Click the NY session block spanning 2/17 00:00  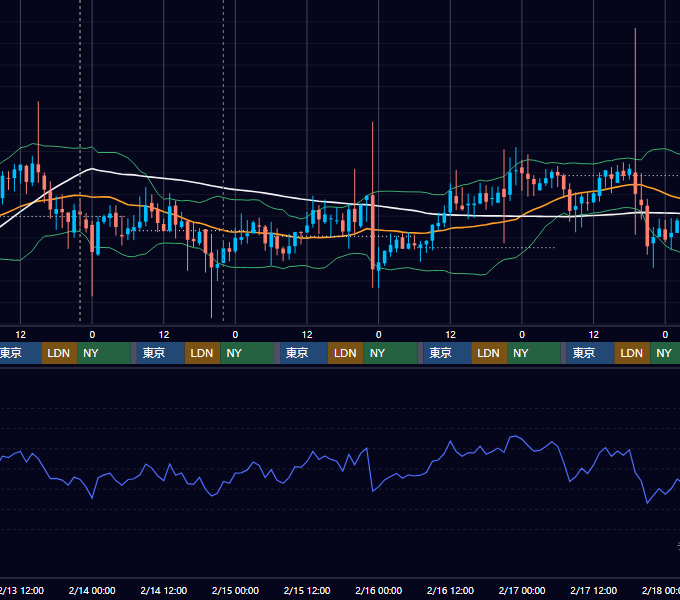[534, 353]
